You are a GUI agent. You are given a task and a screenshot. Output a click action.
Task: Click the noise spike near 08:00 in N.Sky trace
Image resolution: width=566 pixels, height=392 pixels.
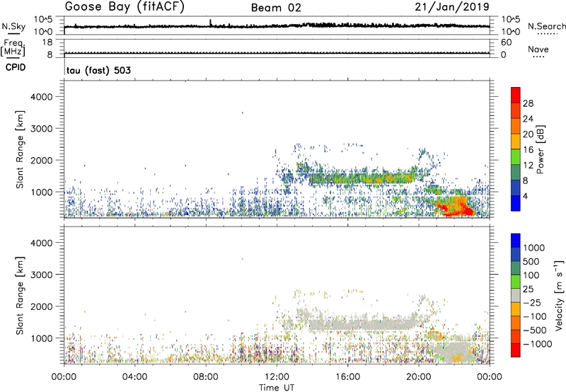210,23
